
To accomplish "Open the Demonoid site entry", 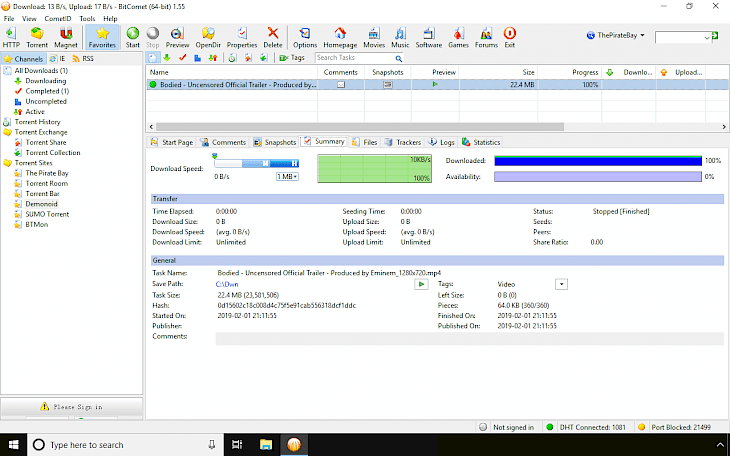I will 41,204.
